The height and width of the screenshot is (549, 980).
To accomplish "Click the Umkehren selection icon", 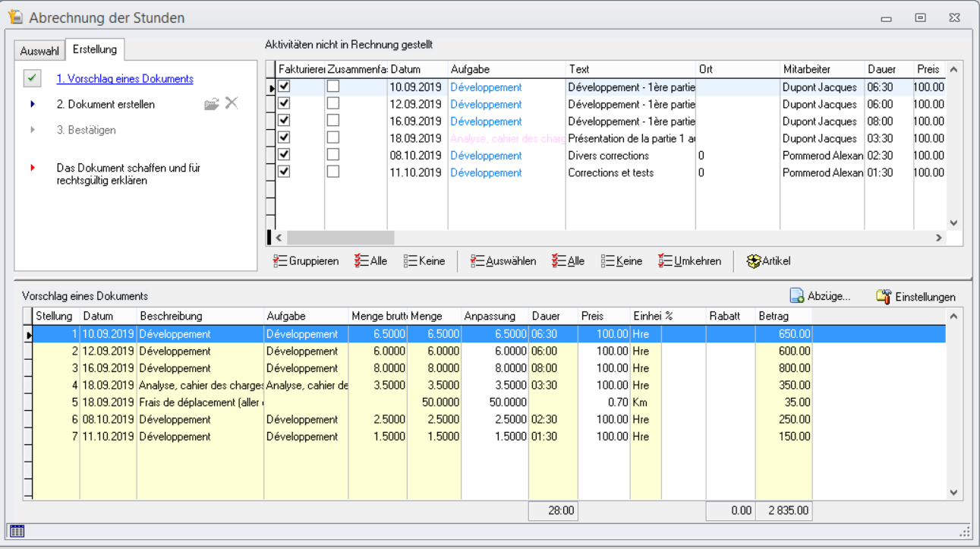I will point(665,261).
